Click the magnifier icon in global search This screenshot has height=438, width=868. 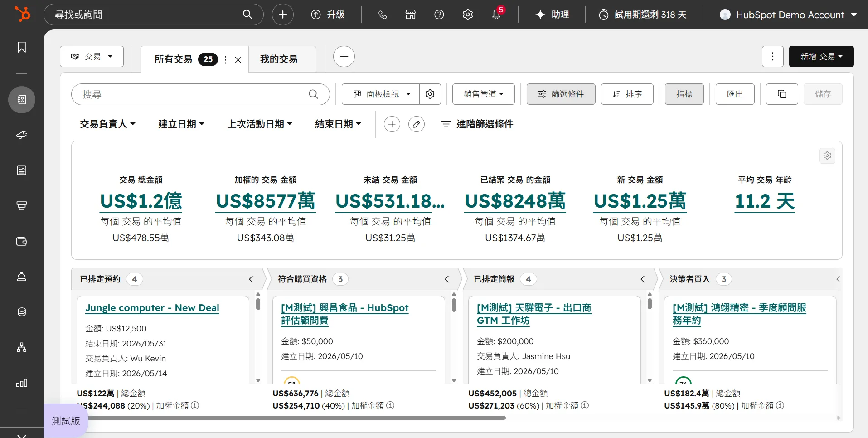tap(247, 15)
